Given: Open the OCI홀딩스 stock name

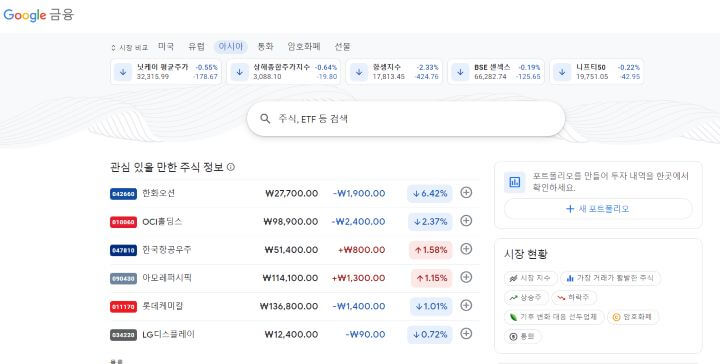Looking at the screenshot, I should [162, 222].
